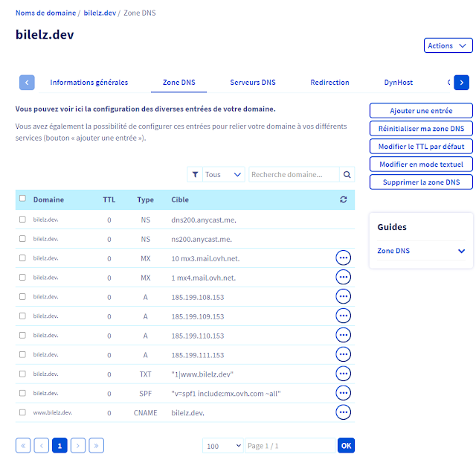The height and width of the screenshot is (457, 476).
Task: Expand the Zone DNS guide
Action: tap(421, 251)
